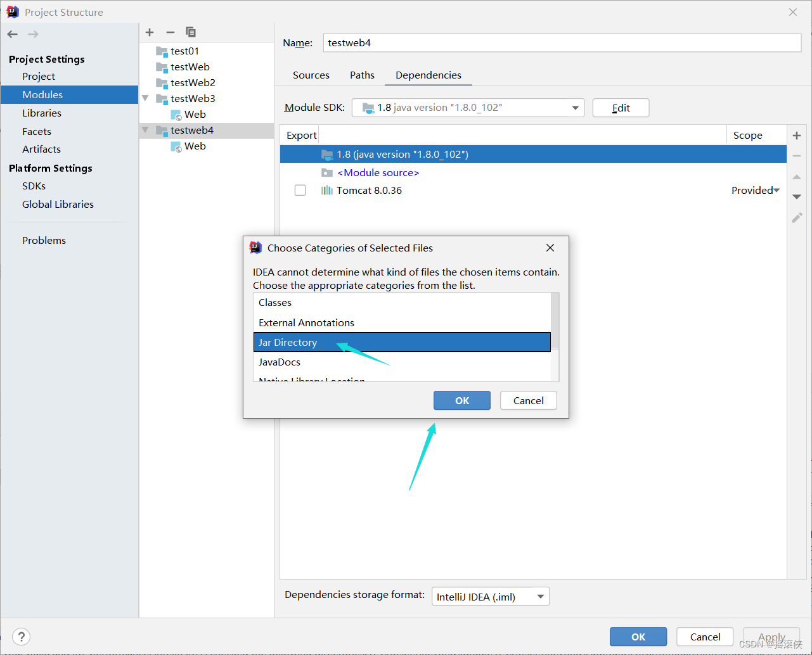Select test01 module name
Image resolution: width=812 pixels, height=655 pixels.
(185, 51)
